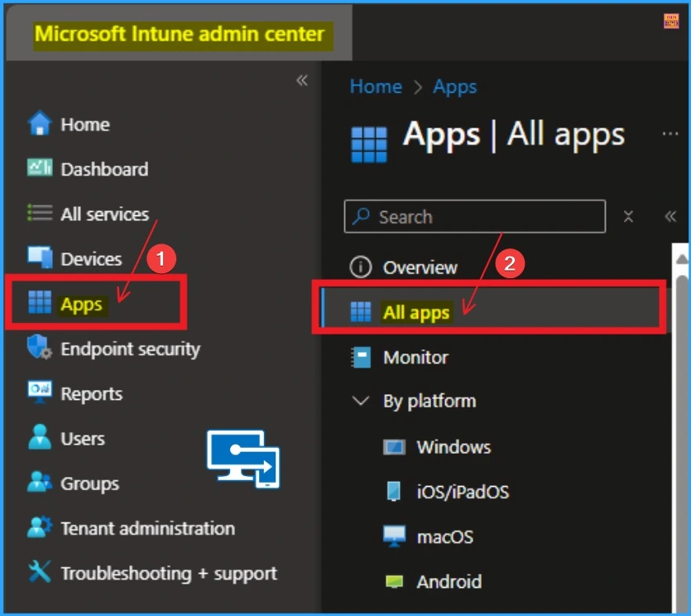The height and width of the screenshot is (616, 691).
Task: Choose Windows under By platform
Action: click(x=453, y=448)
